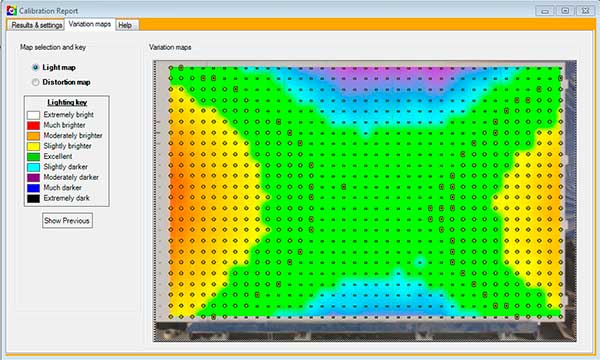
Task: Click the purple region of the light map
Action: 386,75
